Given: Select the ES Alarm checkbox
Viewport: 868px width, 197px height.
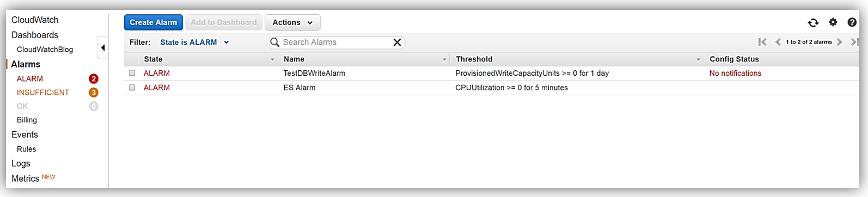Looking at the screenshot, I should point(132,87).
